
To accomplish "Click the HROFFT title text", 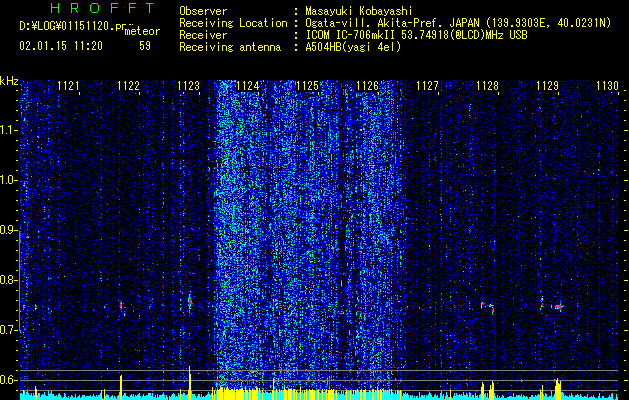I will [x=103, y=8].
